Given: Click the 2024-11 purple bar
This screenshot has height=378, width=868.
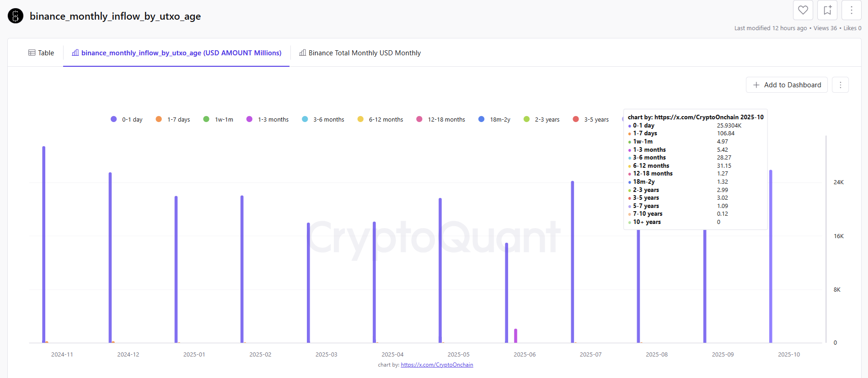Looking at the screenshot, I should point(44,245).
